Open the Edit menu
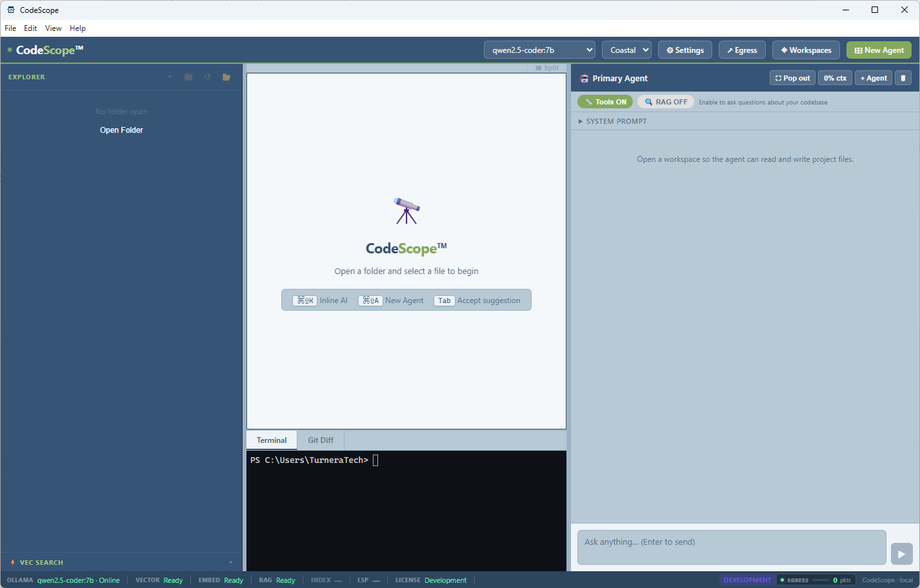920x588 pixels. [30, 28]
